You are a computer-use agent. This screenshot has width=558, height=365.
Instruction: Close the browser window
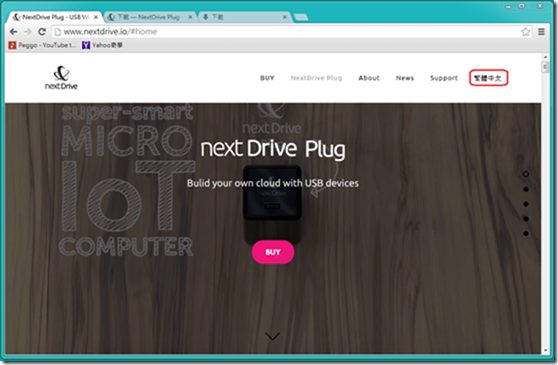pos(540,6)
